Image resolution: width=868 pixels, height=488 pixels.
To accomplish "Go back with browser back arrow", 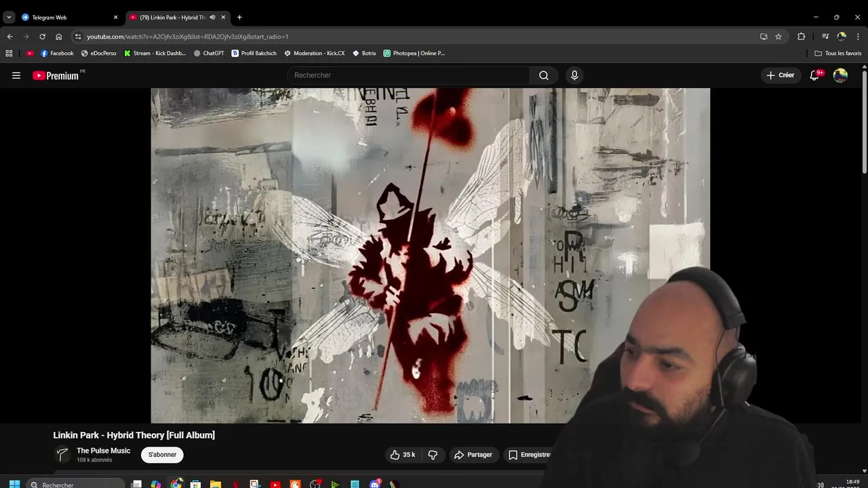I will click(9, 37).
